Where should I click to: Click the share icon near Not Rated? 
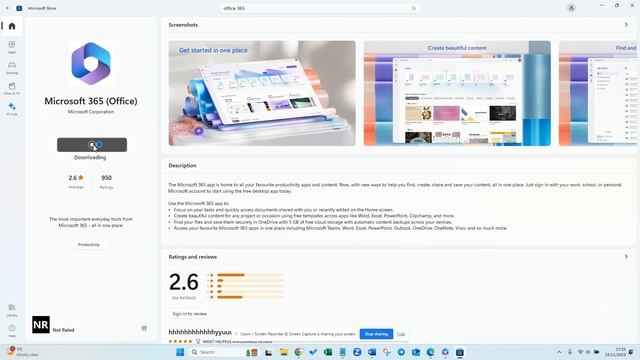(144, 328)
